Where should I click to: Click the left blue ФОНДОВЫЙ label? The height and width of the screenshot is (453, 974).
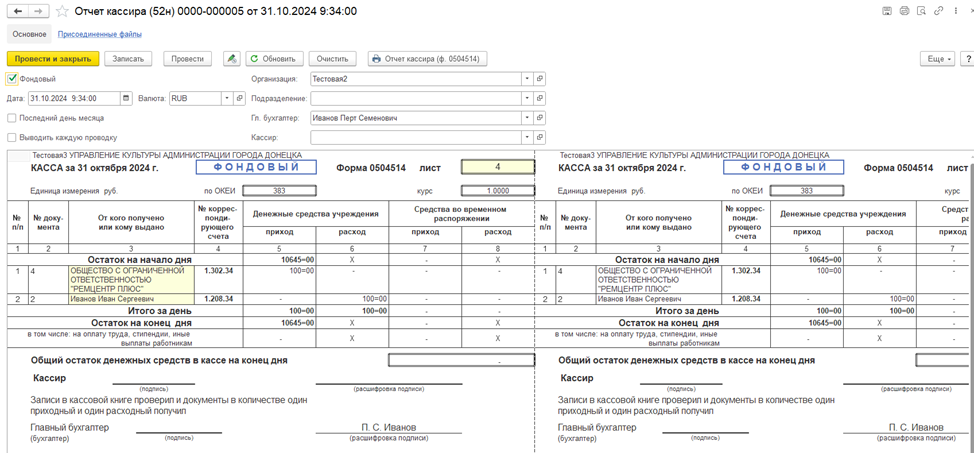click(256, 167)
